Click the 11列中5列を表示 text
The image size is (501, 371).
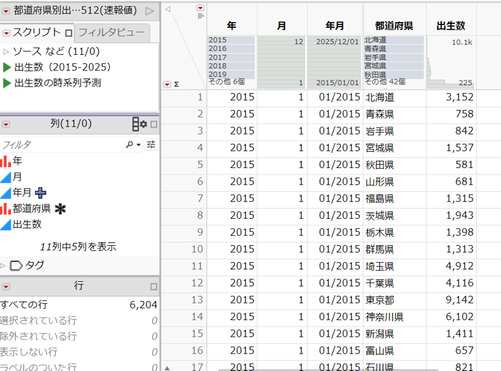pyautogui.click(x=78, y=247)
